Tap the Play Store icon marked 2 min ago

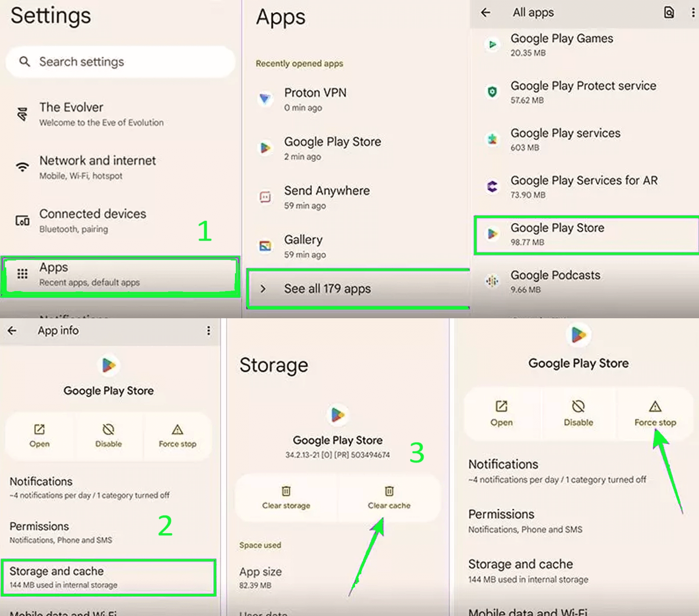tap(266, 148)
